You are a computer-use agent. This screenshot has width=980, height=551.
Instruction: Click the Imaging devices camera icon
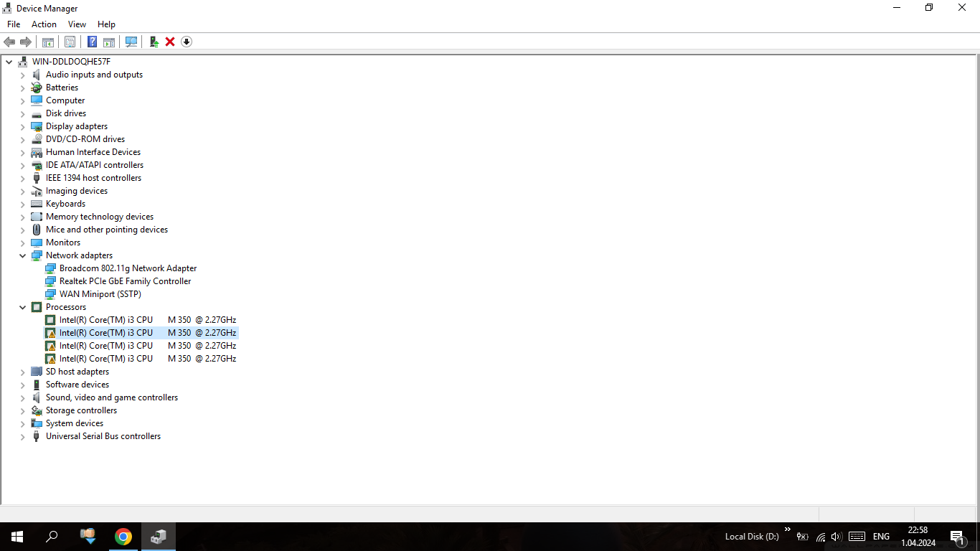[x=37, y=191]
